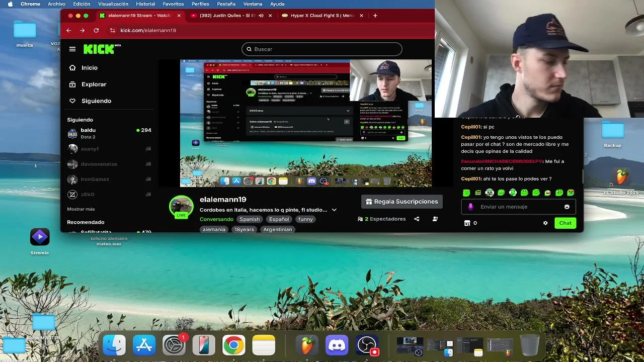The image size is (644, 362).
Task: Select the zEkO channel
Action: coord(109,194)
